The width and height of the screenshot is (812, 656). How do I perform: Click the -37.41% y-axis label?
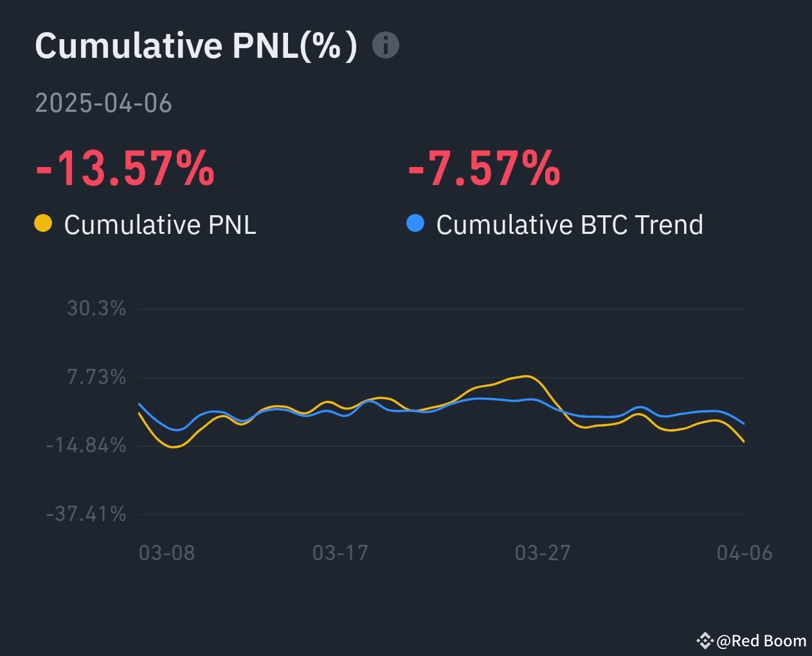click(x=86, y=513)
